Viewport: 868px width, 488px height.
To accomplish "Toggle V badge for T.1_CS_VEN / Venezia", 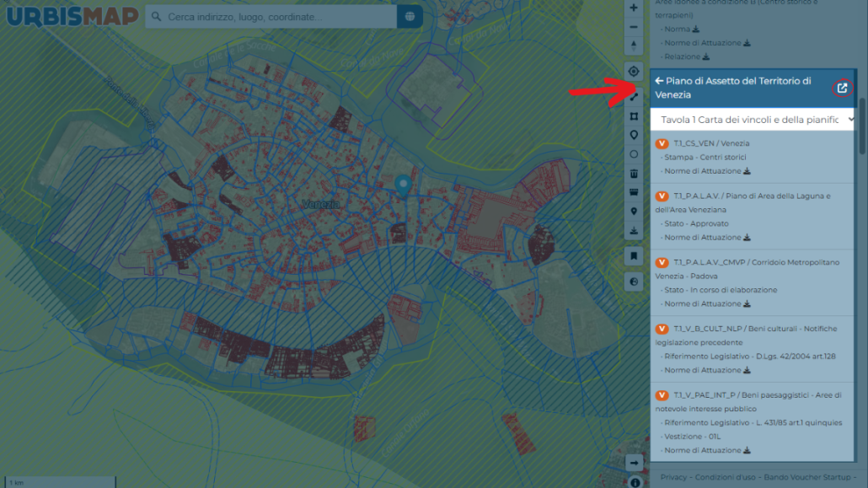I will (x=662, y=143).
